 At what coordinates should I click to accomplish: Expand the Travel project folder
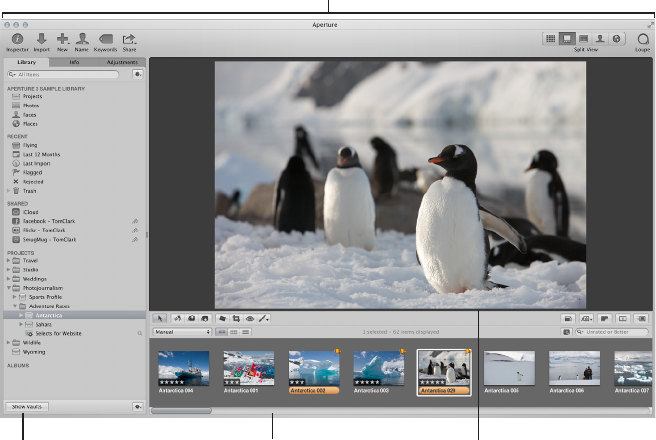coord(9,258)
